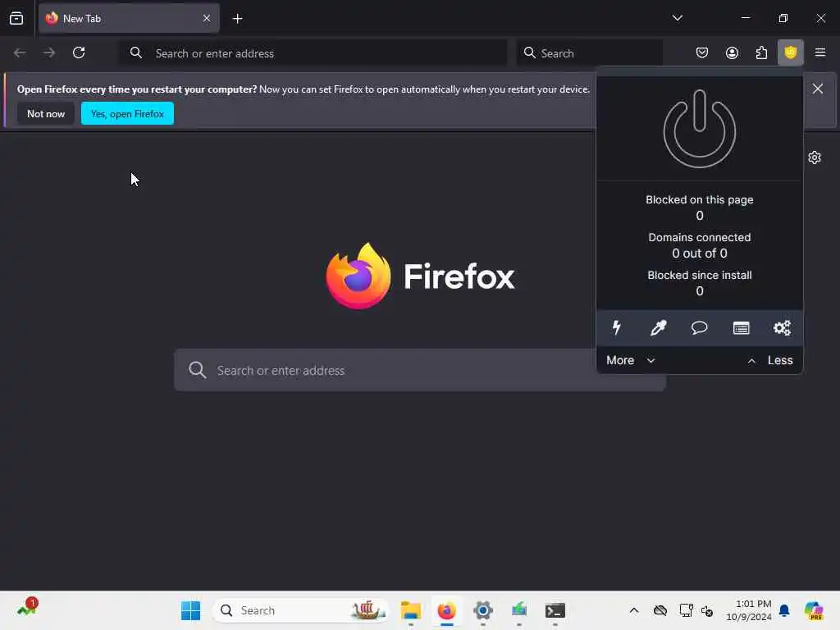Screen dimensions: 840x630
Task: Open the uBlock logger list icon
Action: (x=741, y=328)
